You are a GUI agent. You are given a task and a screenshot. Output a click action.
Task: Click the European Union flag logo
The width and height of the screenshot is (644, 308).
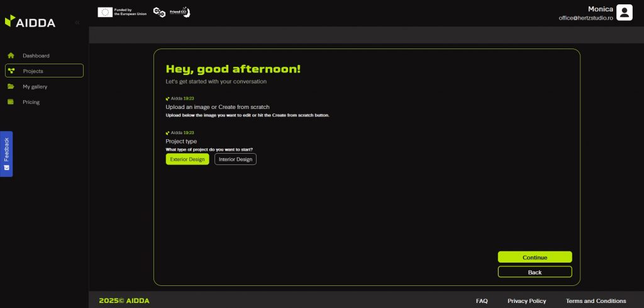[105, 12]
